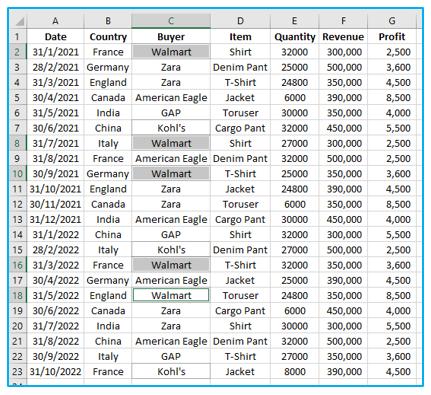Image resolution: width=431 pixels, height=395 pixels.
Task: Click Zara cell in row 3
Action: (x=171, y=67)
